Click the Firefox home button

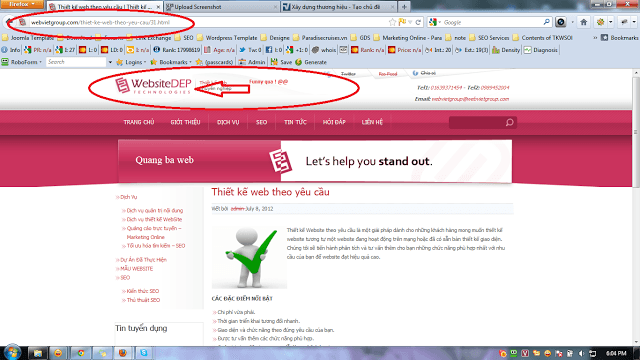584,22
